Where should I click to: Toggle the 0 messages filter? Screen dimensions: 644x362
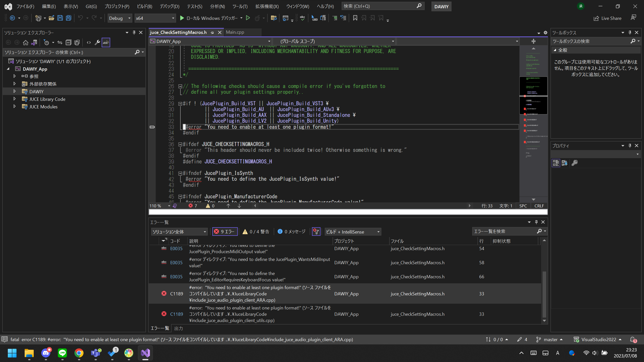pyautogui.click(x=291, y=232)
